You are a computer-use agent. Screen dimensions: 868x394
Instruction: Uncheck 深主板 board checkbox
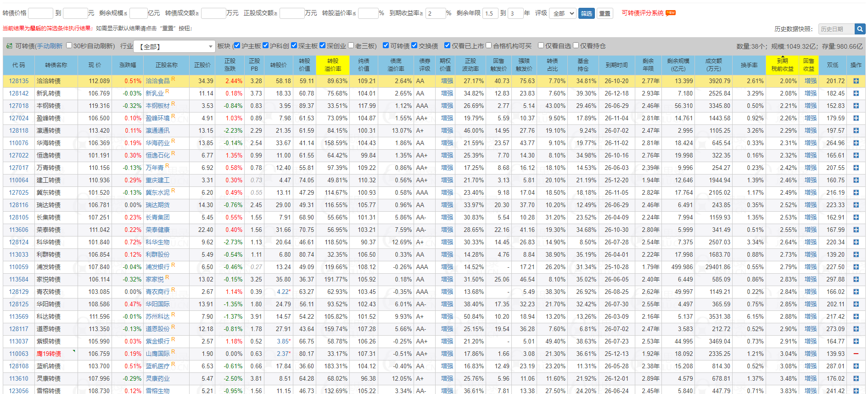(294, 45)
